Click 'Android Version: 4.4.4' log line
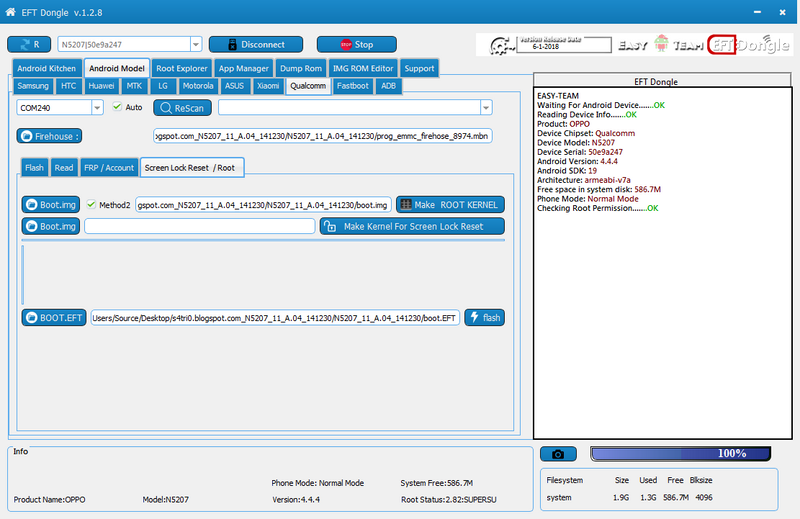This screenshot has height=519, width=800. tap(577, 161)
